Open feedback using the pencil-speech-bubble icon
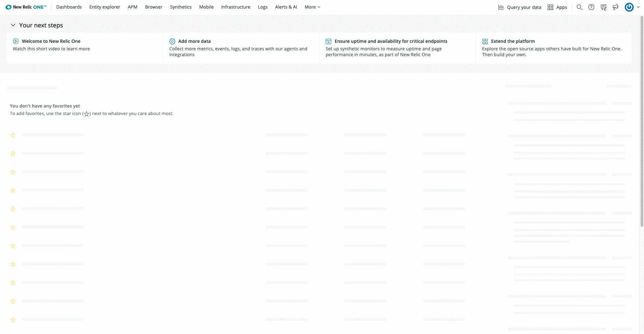Image resolution: width=644 pixels, height=334 pixels. (x=603, y=7)
